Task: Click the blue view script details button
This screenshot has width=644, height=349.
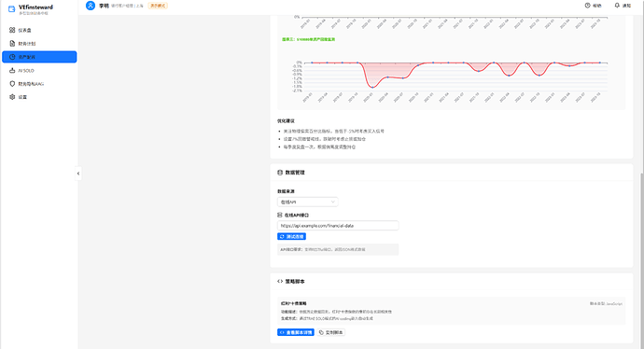Action: click(x=296, y=332)
